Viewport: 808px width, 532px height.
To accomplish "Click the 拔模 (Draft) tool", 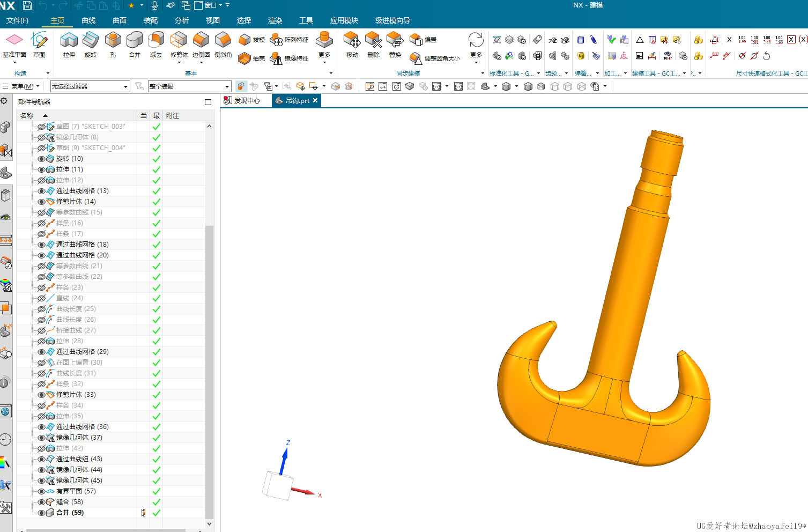I will pos(251,40).
